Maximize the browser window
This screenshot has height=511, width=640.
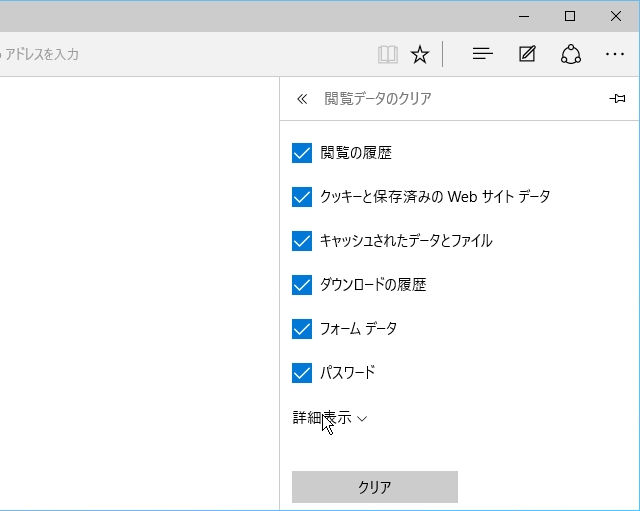[x=570, y=16]
